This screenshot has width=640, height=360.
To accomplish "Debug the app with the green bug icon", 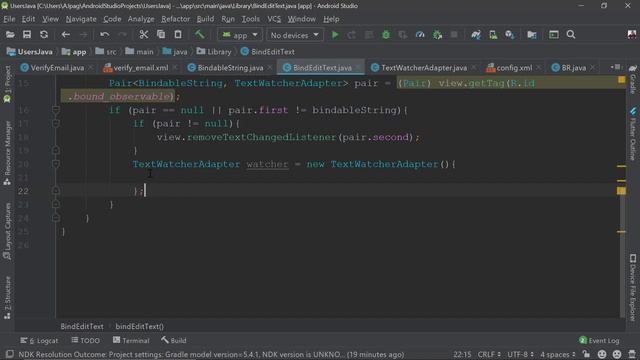I will [x=386, y=35].
